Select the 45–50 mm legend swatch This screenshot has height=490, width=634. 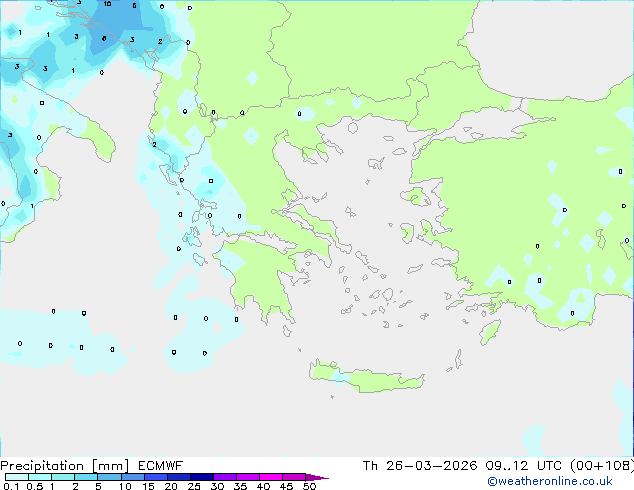click(294, 477)
